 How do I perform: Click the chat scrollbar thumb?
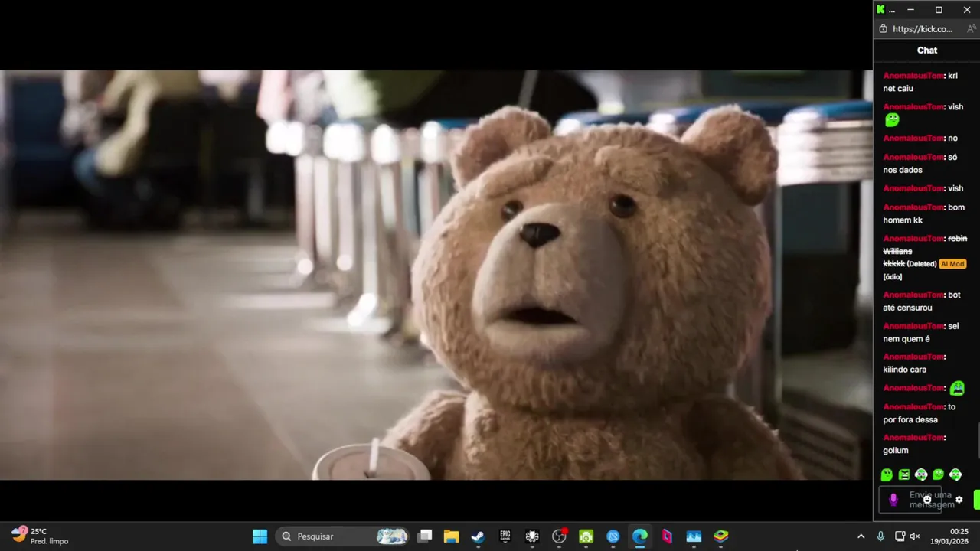(x=978, y=442)
